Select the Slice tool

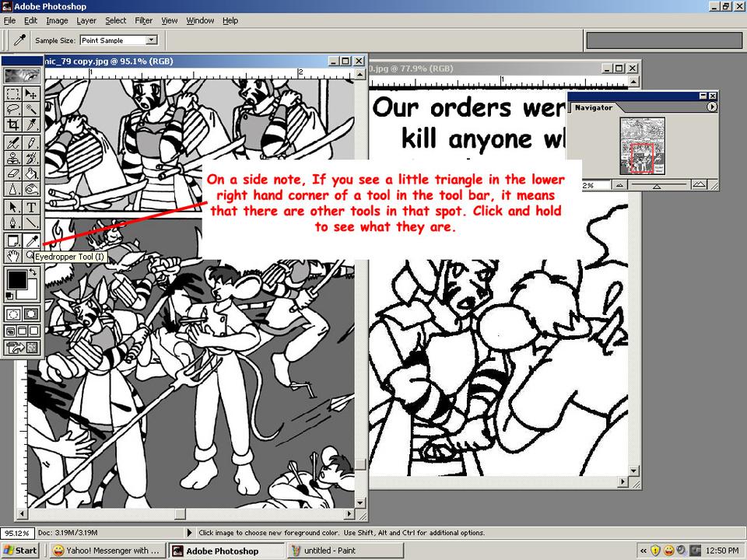pyautogui.click(x=31, y=124)
